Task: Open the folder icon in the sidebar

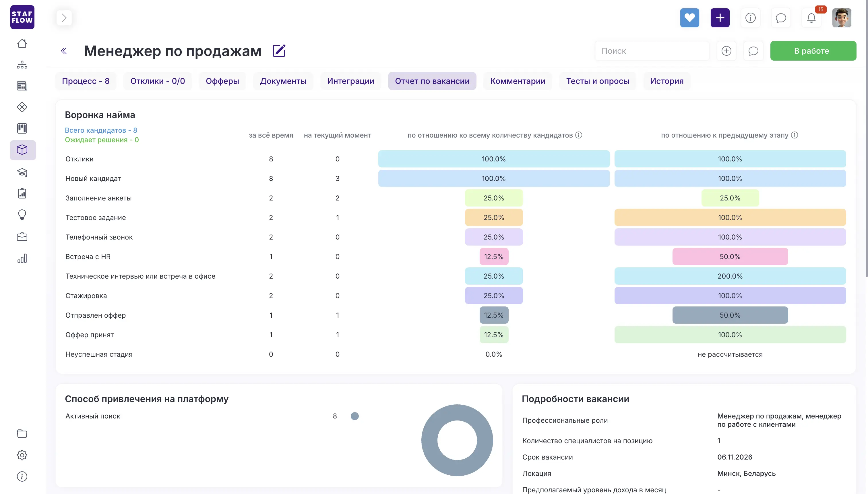Action: [x=22, y=434]
